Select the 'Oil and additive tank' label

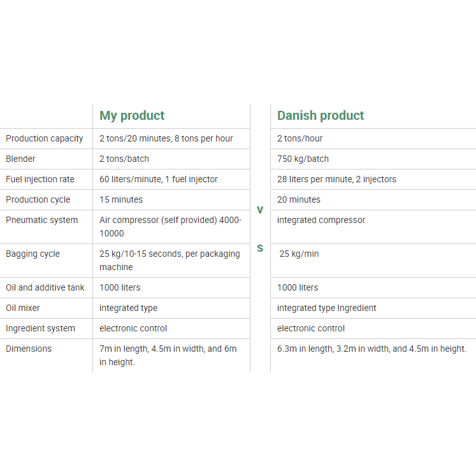click(x=45, y=287)
